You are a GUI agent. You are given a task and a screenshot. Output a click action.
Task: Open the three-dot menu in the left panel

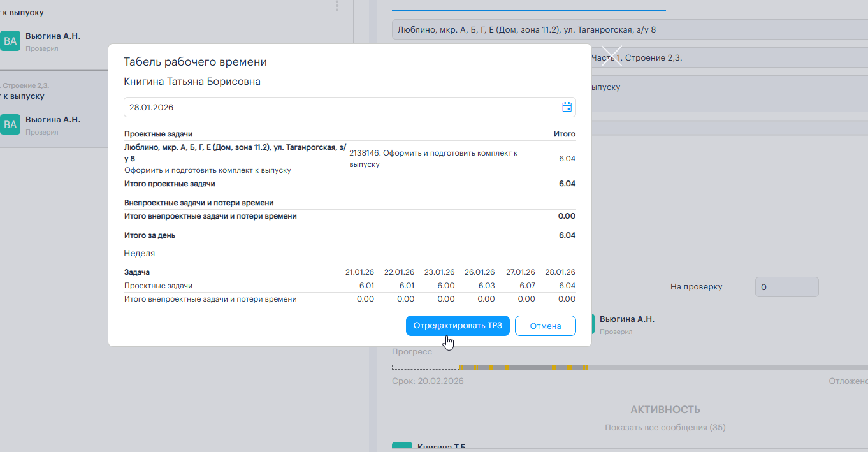(x=336, y=6)
